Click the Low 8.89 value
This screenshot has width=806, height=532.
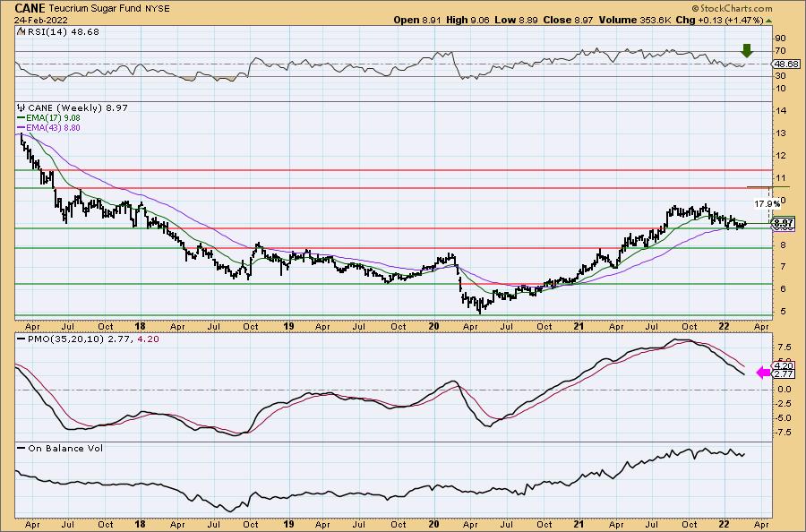[x=516, y=20]
